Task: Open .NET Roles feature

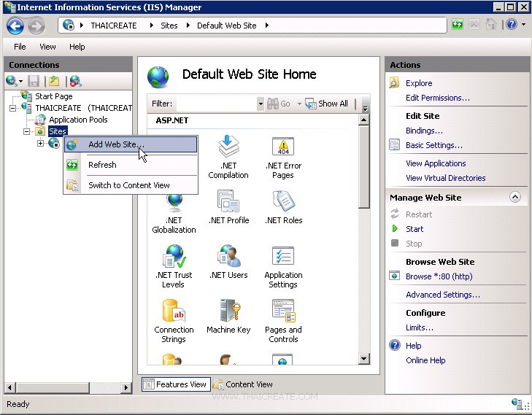Action: coord(284,207)
